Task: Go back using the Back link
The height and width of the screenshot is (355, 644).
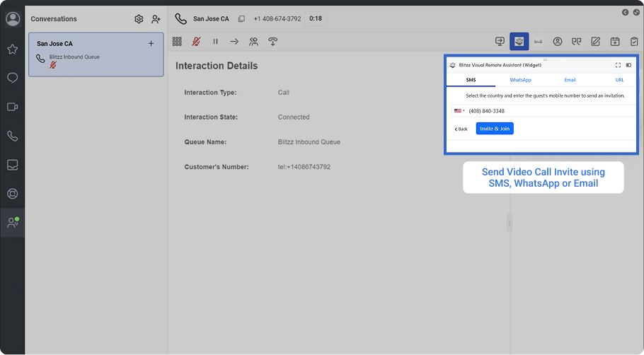Action: pyautogui.click(x=461, y=129)
